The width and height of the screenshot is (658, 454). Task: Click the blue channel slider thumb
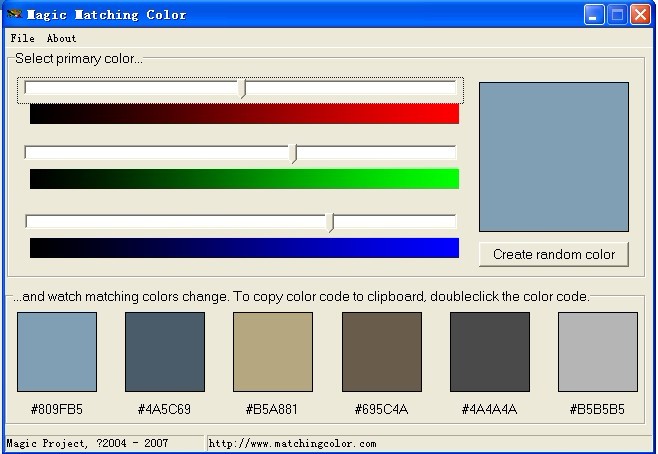(x=330, y=222)
